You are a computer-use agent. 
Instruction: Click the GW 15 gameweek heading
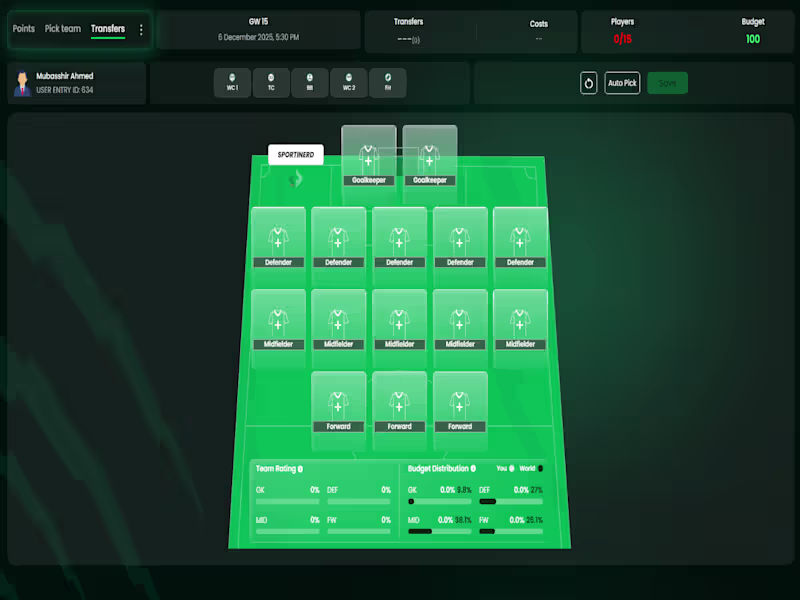258,21
